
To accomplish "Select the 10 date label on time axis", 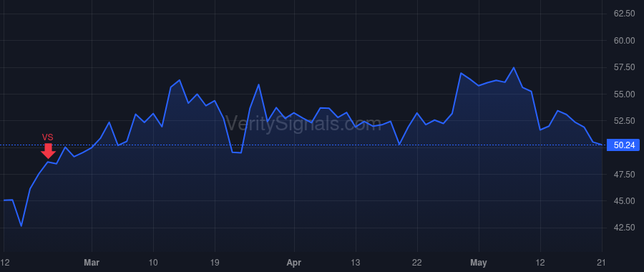I will click(153, 263).
